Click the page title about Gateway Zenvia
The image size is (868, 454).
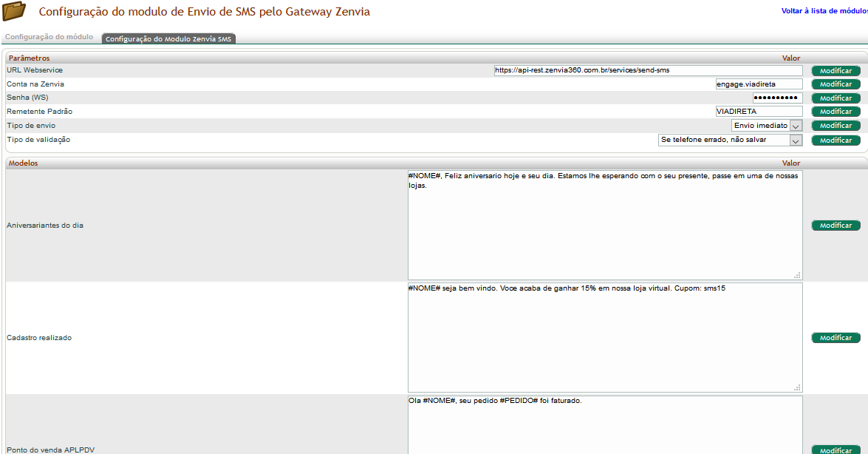[x=205, y=12]
